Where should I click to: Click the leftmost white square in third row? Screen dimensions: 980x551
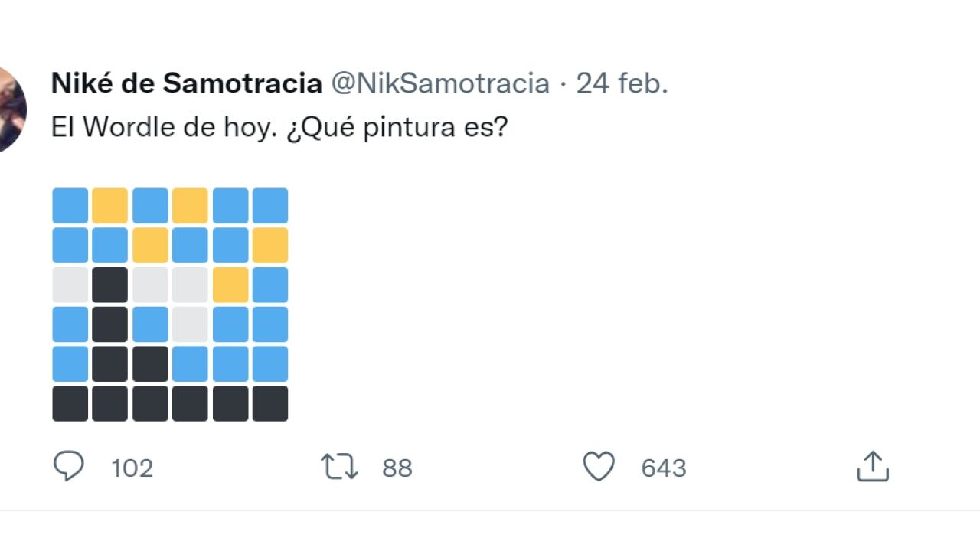coord(70,285)
